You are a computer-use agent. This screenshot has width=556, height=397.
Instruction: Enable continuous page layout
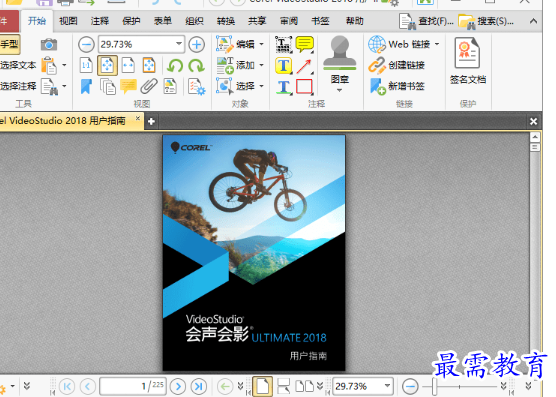point(284,386)
